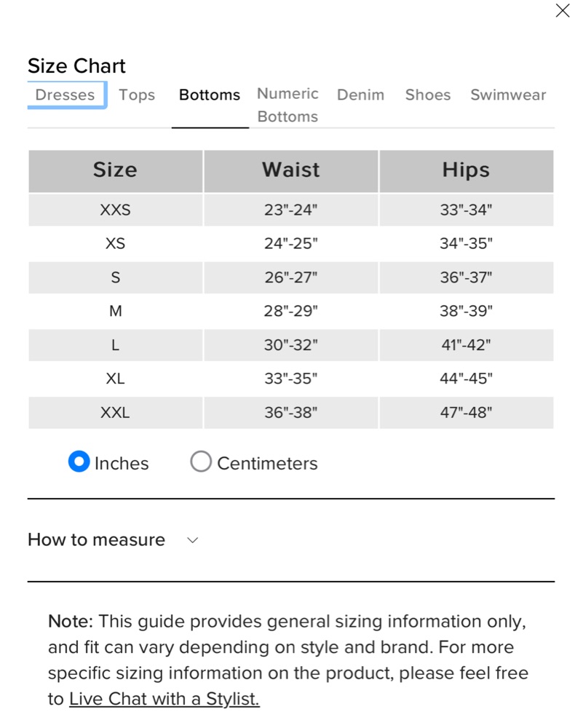The height and width of the screenshot is (728, 583).
Task: Switch to Numeric Bottoms tab
Action: click(287, 105)
